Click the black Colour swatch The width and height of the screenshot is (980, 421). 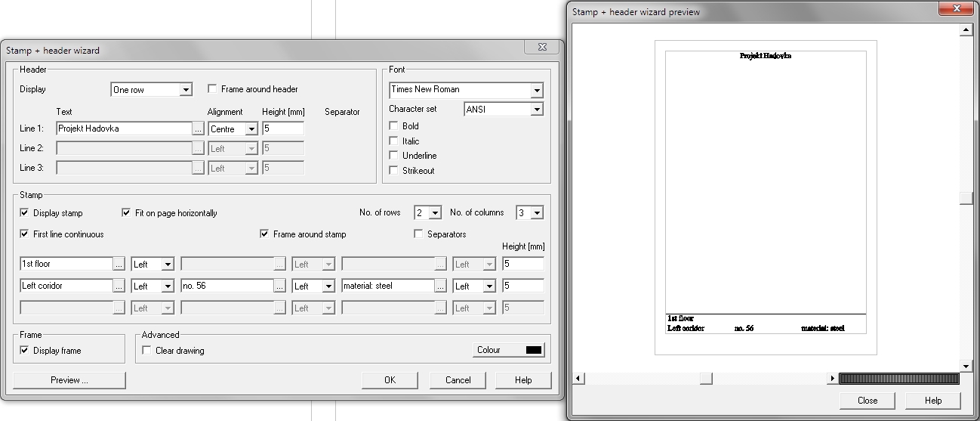533,350
